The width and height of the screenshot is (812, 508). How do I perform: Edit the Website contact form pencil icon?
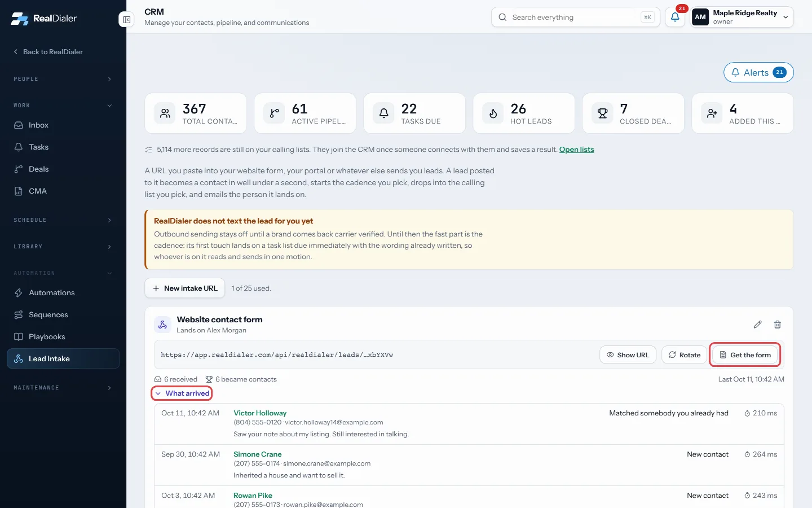[757, 325]
